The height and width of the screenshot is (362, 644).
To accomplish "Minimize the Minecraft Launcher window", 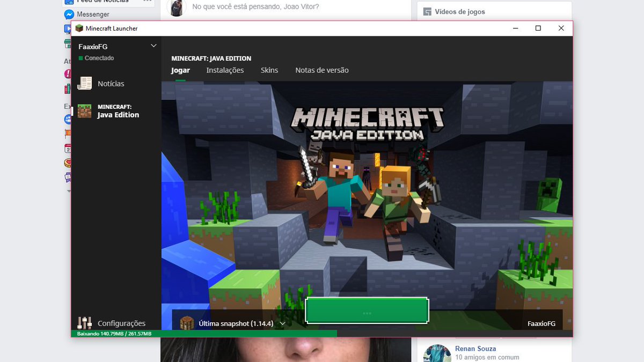I will (515, 28).
